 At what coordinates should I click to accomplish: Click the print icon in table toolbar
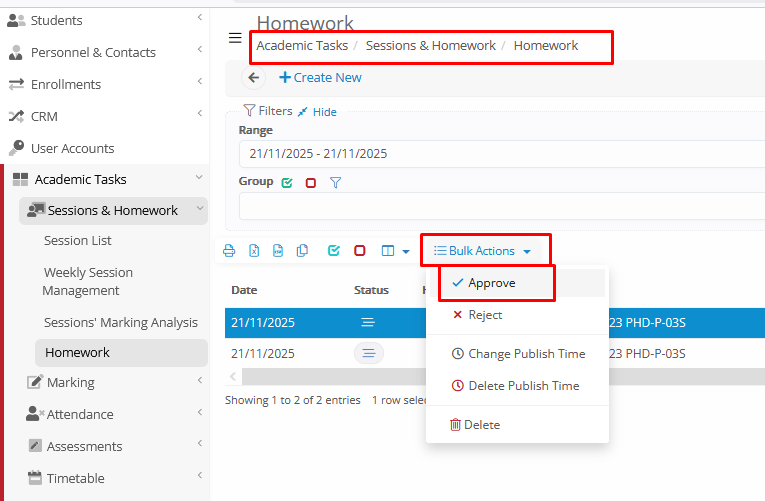(x=229, y=251)
